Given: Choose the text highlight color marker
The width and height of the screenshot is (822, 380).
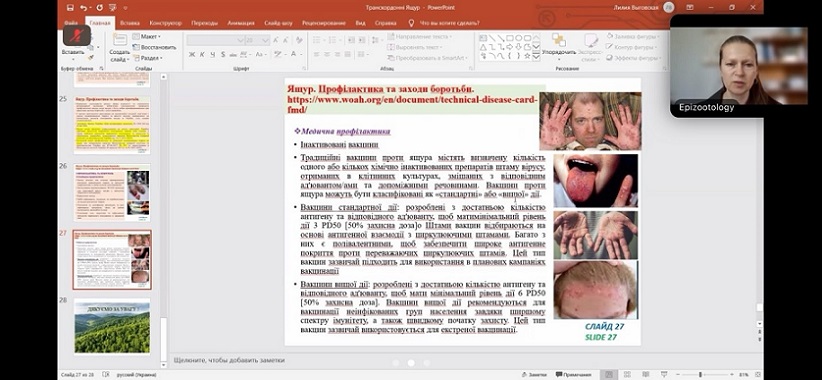Looking at the screenshot, I should click(279, 55).
